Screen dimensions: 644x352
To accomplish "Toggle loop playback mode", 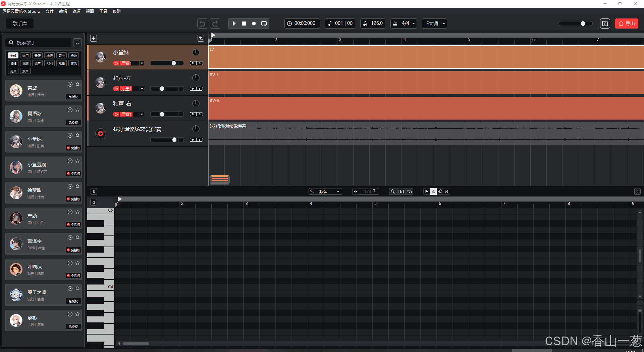I will point(264,24).
